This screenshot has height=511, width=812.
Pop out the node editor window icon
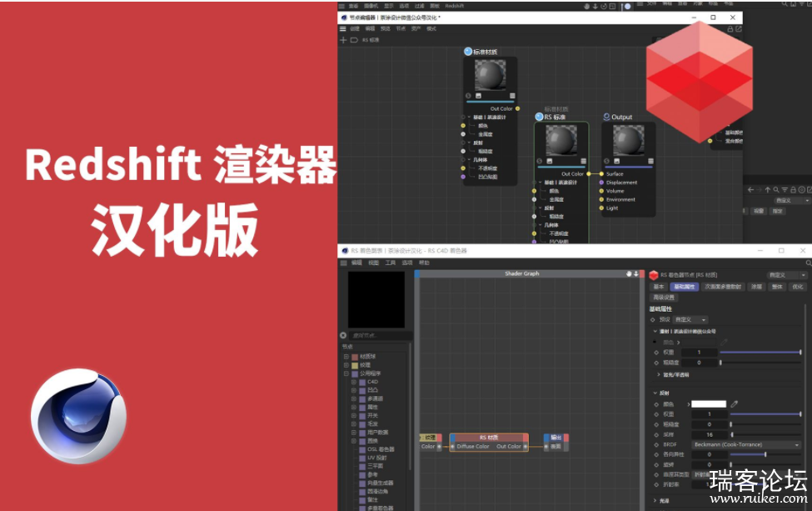[x=739, y=29]
